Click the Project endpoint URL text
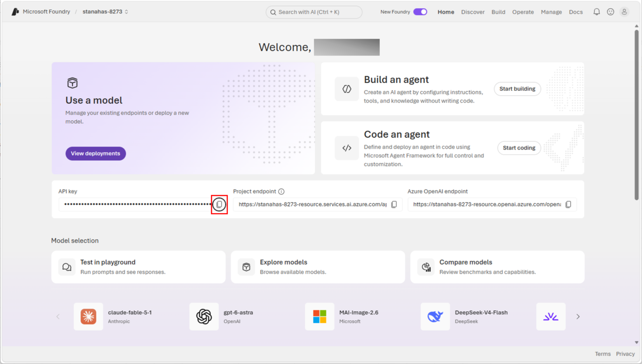Viewport: 642px width, 364px height. [313, 204]
